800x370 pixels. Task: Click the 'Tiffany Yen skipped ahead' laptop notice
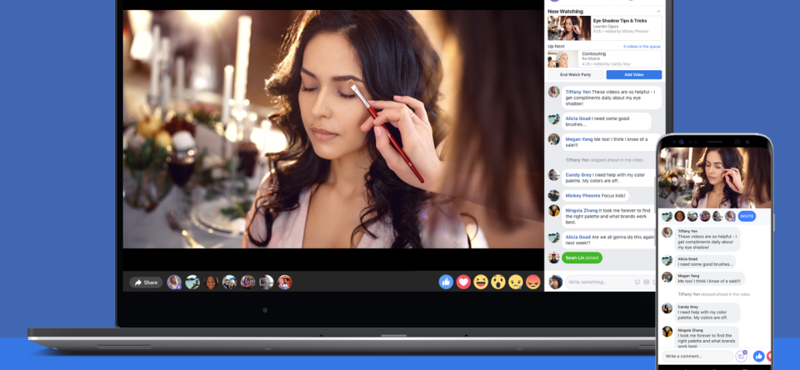pos(605,160)
